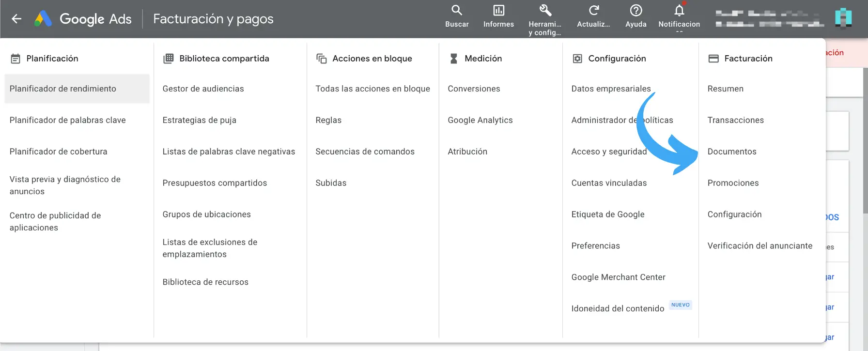This screenshot has height=351, width=868.
Task: Open Planificador de cobertura
Action: tap(58, 152)
